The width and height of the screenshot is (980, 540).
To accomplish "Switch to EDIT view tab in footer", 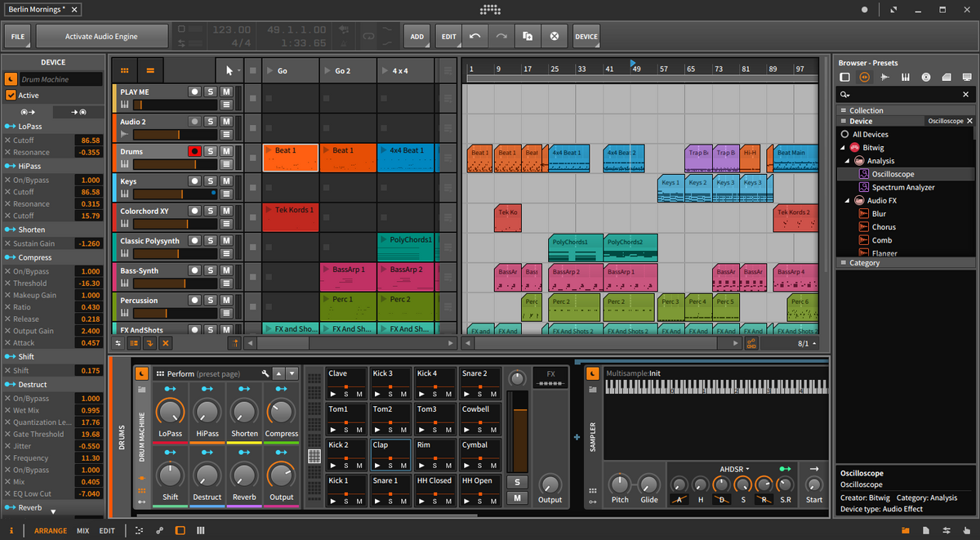I will click(107, 531).
